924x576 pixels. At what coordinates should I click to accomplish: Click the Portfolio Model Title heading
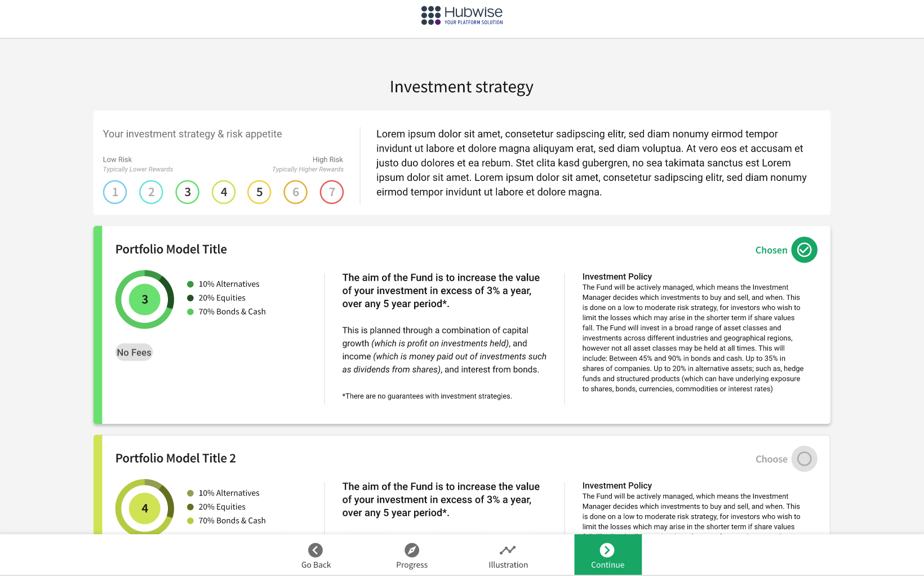coord(171,249)
